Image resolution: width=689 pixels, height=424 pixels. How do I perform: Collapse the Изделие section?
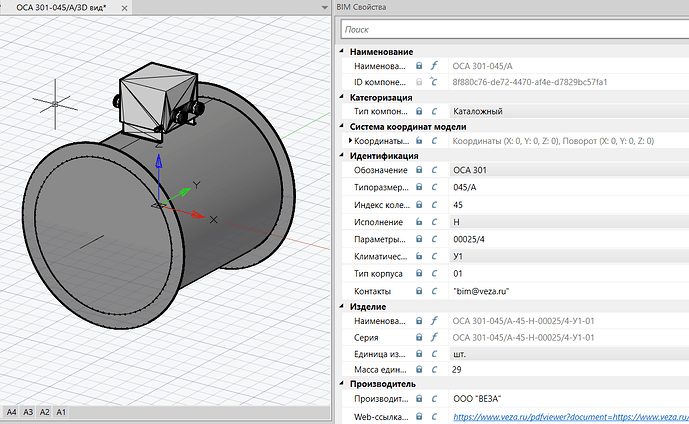(342, 306)
